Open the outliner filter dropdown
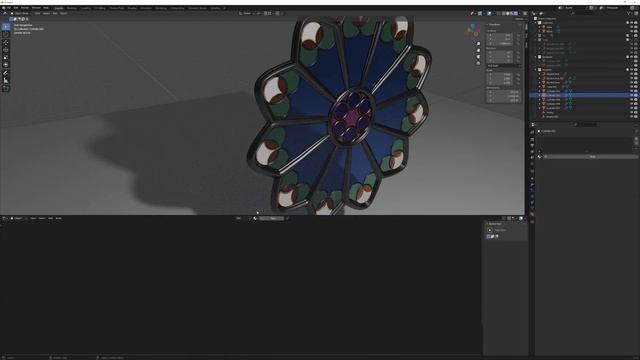Viewport: 640px width, 360px height. point(629,13)
